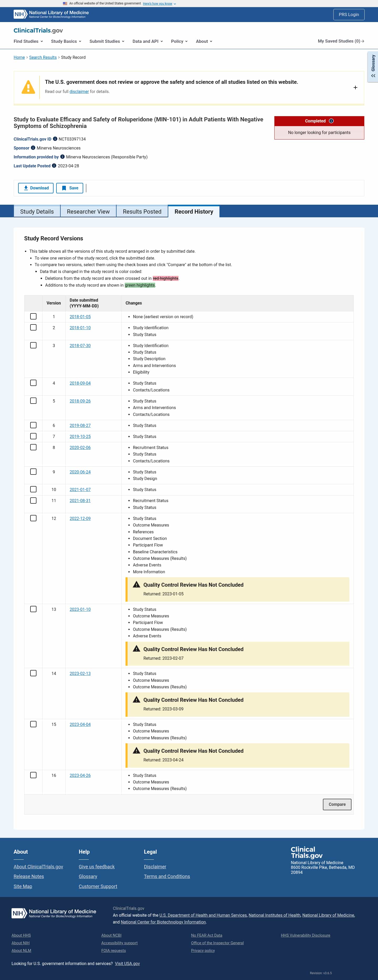
Task: Open Release Notes in the footer
Action: (29, 876)
